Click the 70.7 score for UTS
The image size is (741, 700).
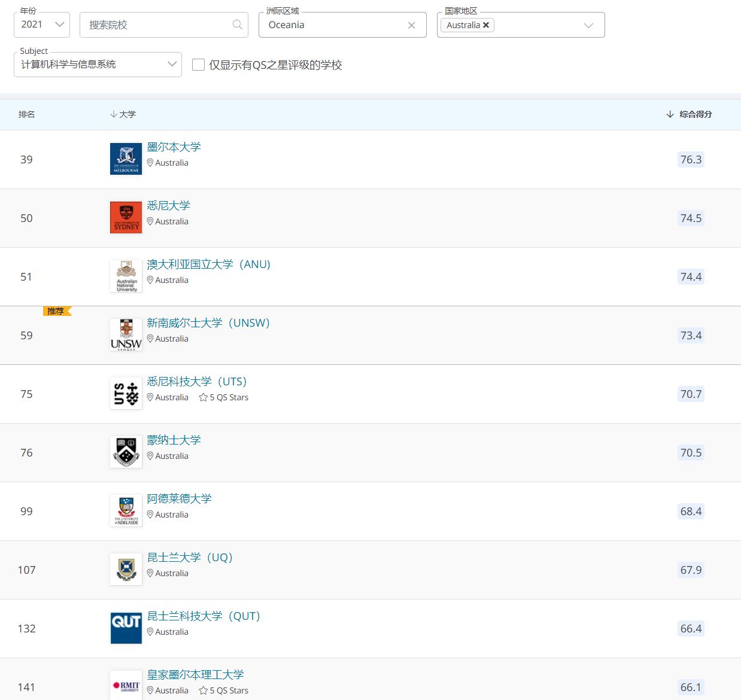tap(691, 394)
